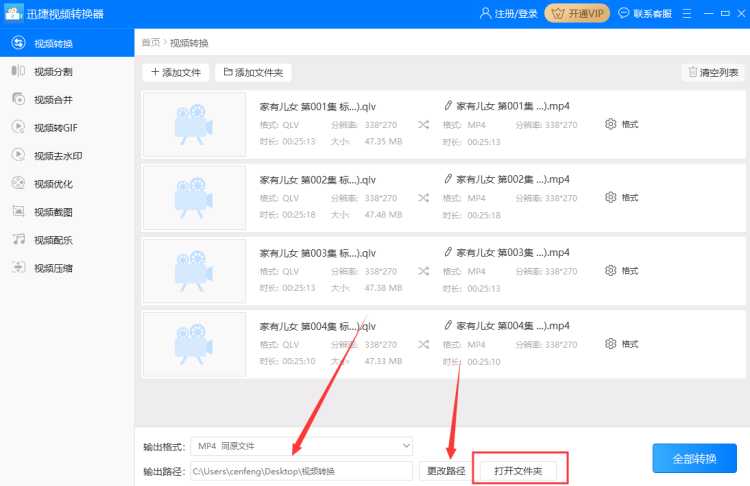Click the 添加文件 button

[176, 72]
